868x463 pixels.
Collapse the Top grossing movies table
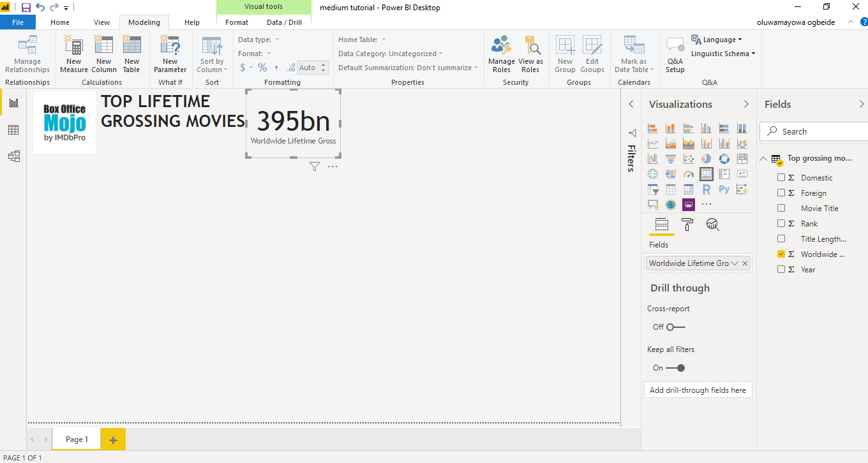click(x=763, y=159)
